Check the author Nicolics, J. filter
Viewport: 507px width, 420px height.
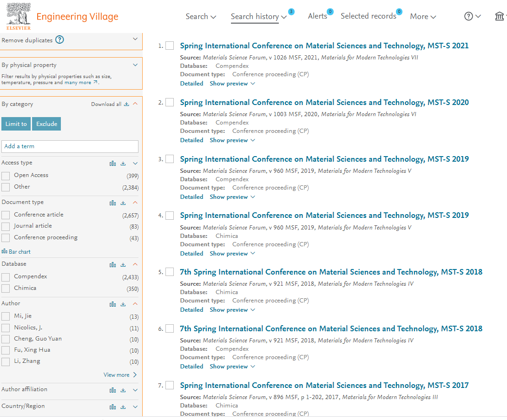tap(6, 328)
